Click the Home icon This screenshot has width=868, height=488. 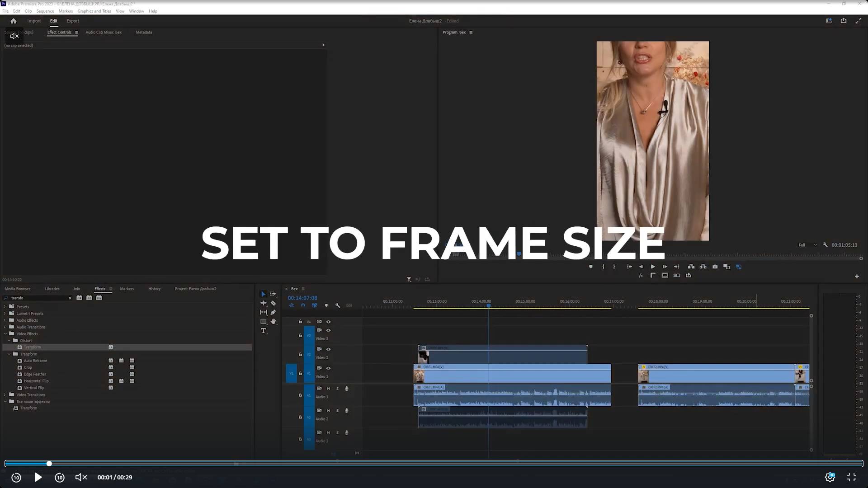(14, 21)
